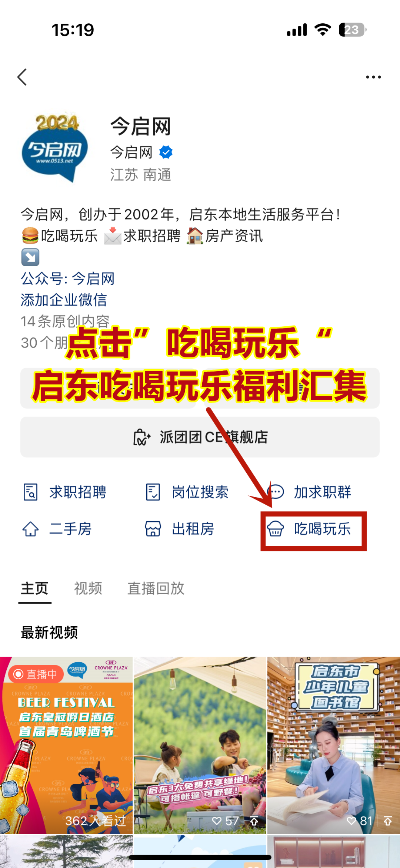This screenshot has height=868, width=400.
Task: Tap the 添加企业微信 link
Action: click(x=64, y=300)
